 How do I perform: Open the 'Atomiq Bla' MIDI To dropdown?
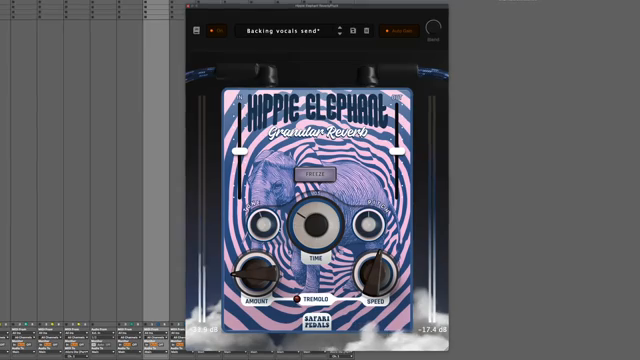[77, 352]
